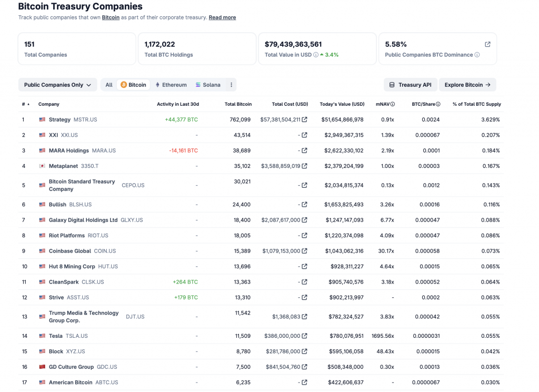539x392 pixels.
Task: Open Tesla total cost external link icon
Action: coord(305,336)
